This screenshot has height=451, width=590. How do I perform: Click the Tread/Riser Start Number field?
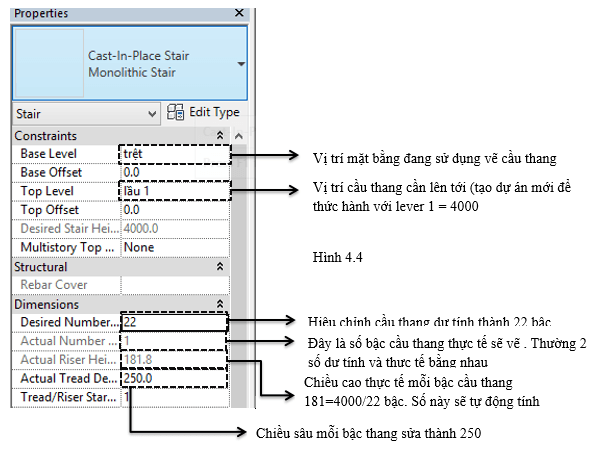[x=175, y=397]
